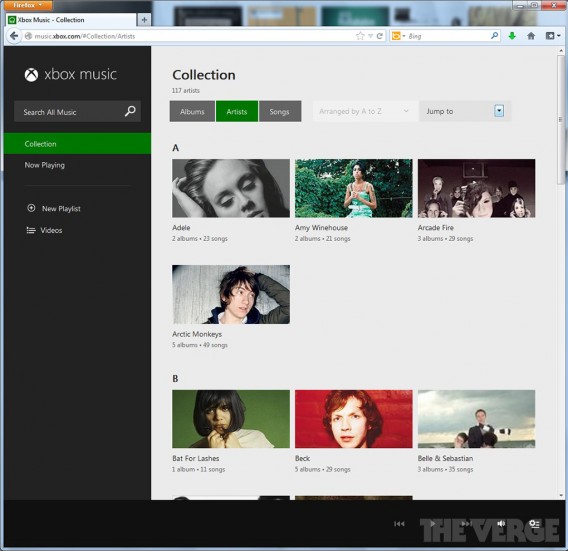The image size is (568, 551).
Task: Go to the browser home page icon
Action: 531,36
